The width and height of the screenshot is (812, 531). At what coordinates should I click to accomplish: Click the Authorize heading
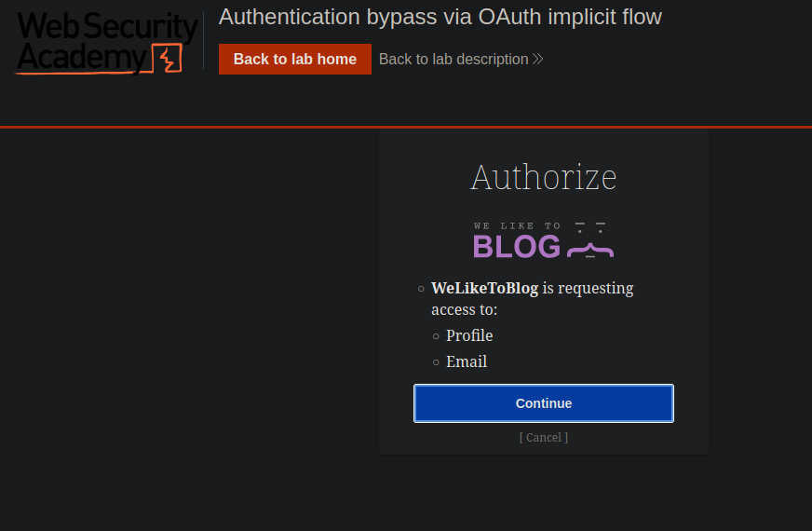tap(544, 177)
